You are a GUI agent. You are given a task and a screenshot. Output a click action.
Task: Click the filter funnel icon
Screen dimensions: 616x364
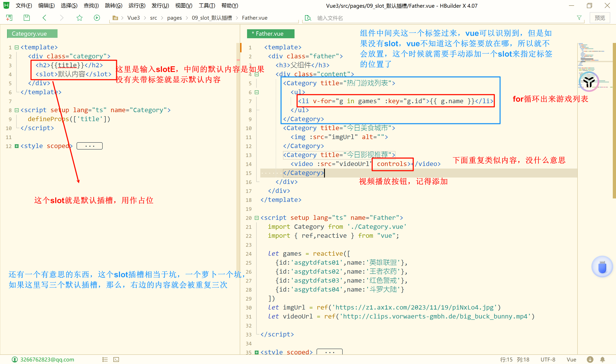(579, 18)
